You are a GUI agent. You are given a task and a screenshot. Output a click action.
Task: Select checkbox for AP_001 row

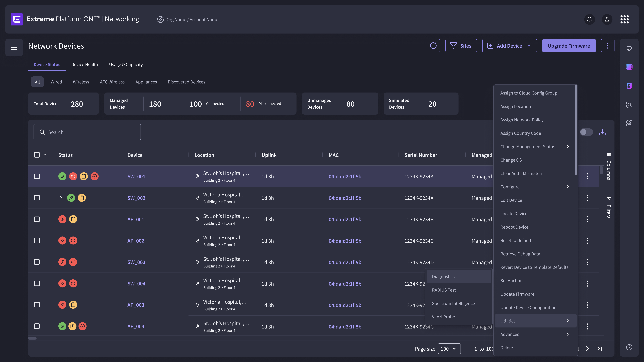click(x=37, y=219)
